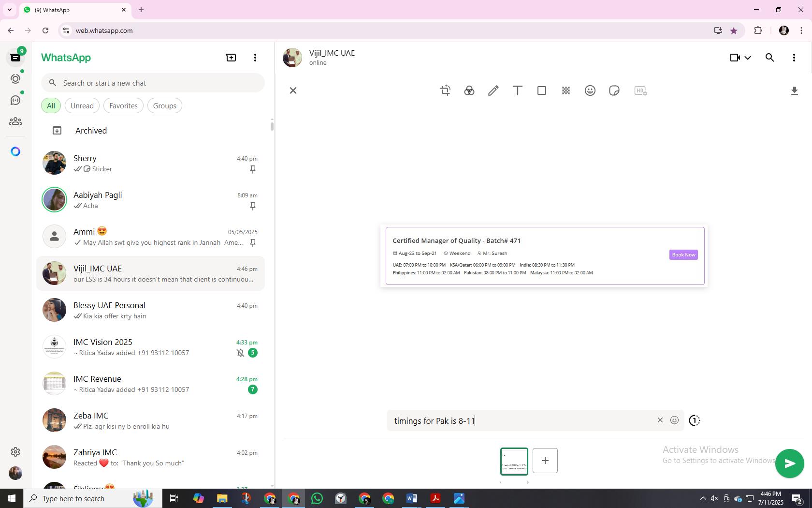Image resolution: width=812 pixels, height=508 pixels.
Task: Click the caption input field
Action: pyautogui.click(x=522, y=420)
